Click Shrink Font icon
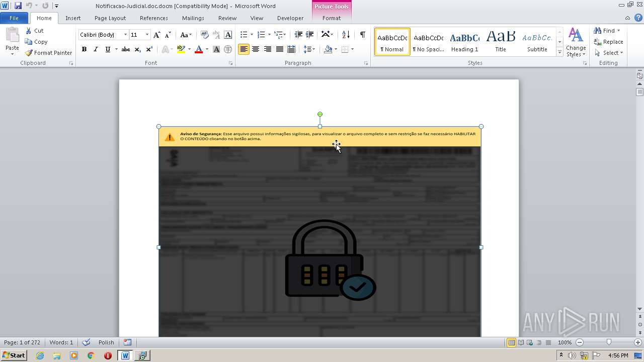This screenshot has width=644, height=362. (168, 35)
